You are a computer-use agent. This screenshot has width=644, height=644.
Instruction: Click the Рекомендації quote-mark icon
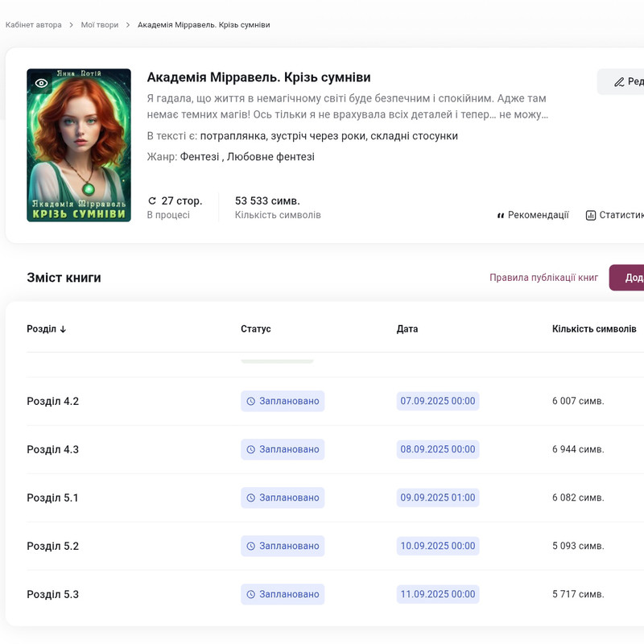pyautogui.click(x=500, y=216)
